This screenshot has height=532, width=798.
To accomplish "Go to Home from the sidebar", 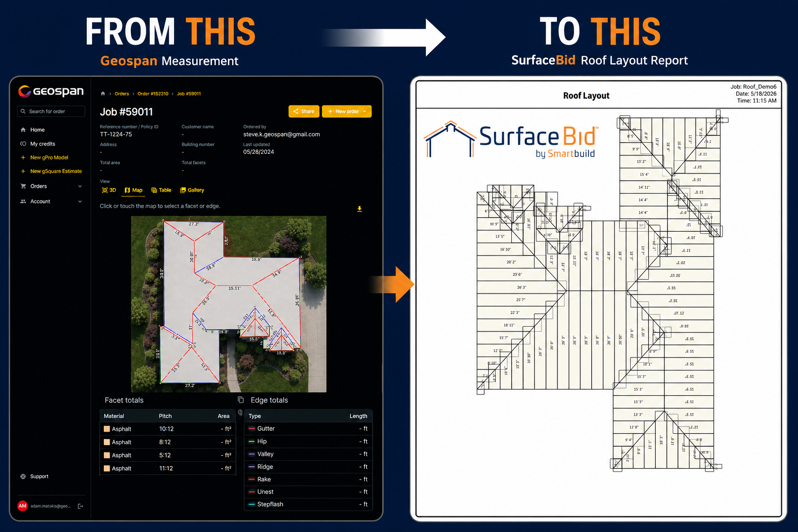I will [x=37, y=130].
